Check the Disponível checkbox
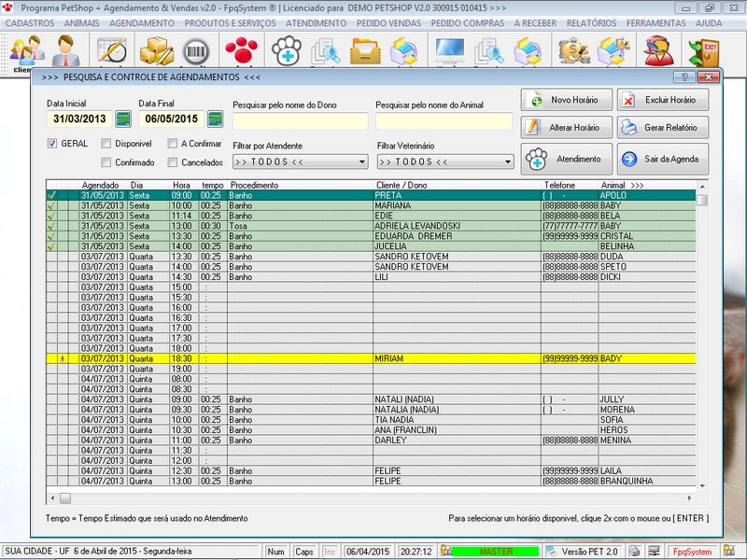This screenshot has height=560, width=747. click(106, 144)
